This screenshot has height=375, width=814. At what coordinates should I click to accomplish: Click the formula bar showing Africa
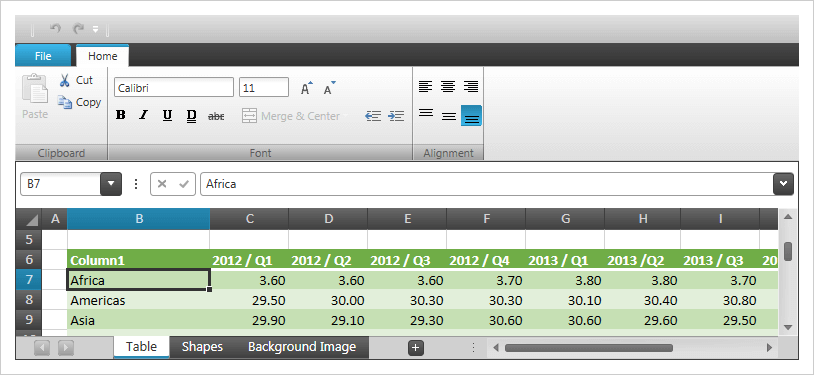[x=486, y=184]
